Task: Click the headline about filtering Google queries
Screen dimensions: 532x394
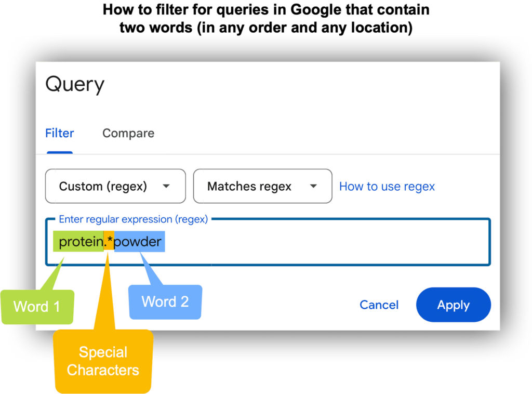Action: point(266,19)
